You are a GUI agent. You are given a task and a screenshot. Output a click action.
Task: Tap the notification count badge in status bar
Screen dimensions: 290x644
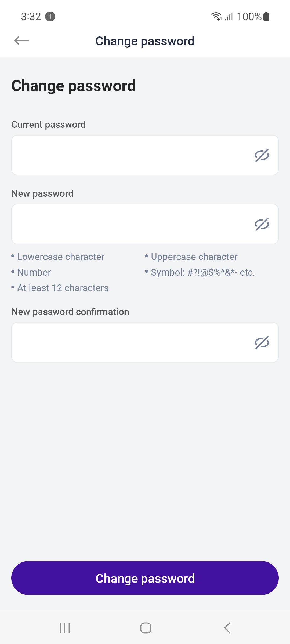[x=50, y=17]
